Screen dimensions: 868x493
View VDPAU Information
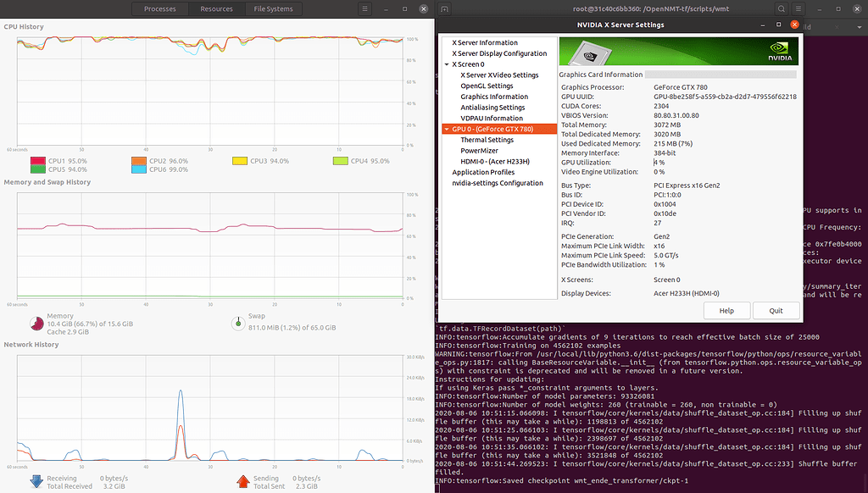click(492, 119)
